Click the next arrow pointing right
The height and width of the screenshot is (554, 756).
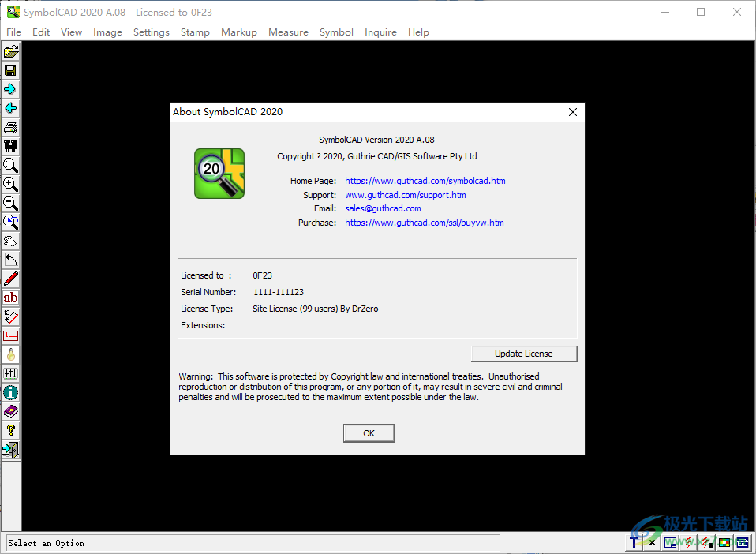[10, 89]
